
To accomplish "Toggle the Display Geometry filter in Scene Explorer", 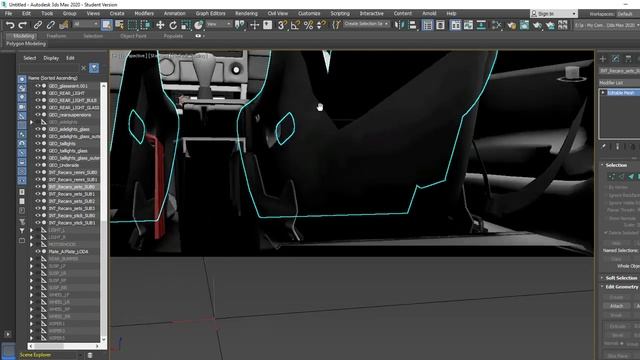I will tap(22, 79).
